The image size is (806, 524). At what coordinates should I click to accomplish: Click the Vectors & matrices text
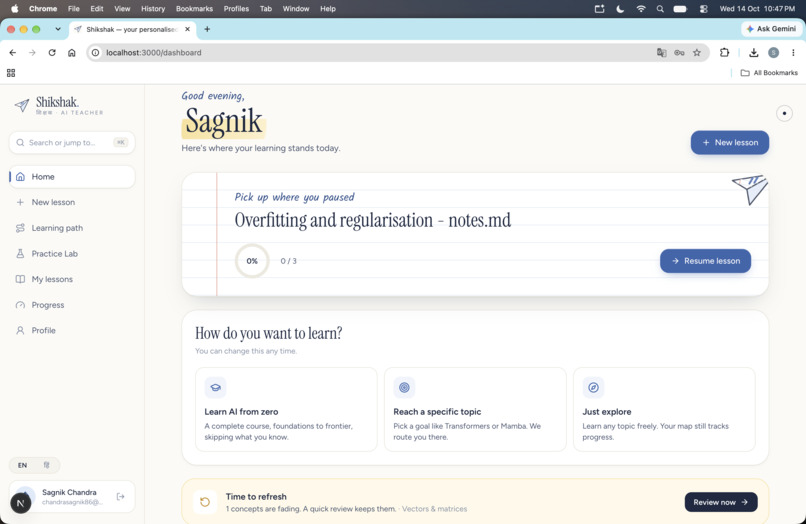[434, 509]
